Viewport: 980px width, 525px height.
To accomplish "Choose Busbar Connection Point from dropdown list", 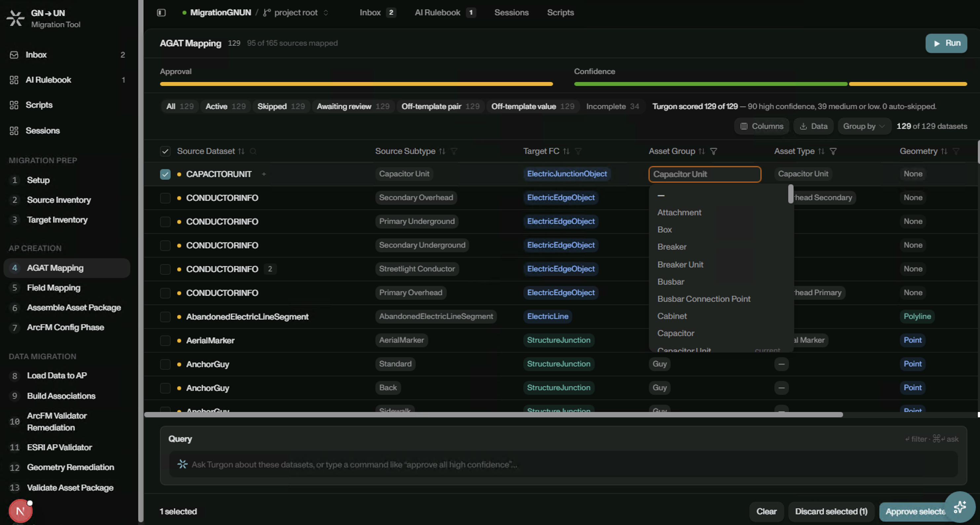I will 704,299.
